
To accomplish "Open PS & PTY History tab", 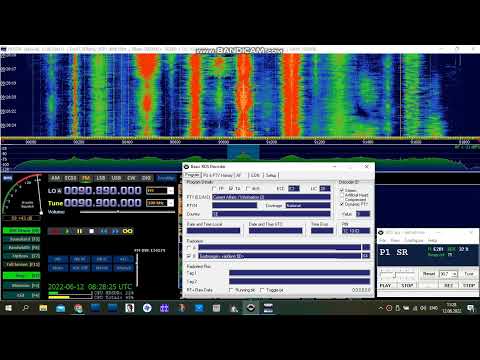I will (x=217, y=175).
